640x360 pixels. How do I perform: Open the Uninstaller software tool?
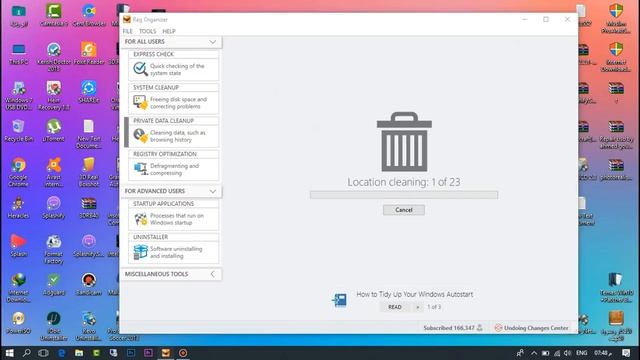[x=173, y=248]
